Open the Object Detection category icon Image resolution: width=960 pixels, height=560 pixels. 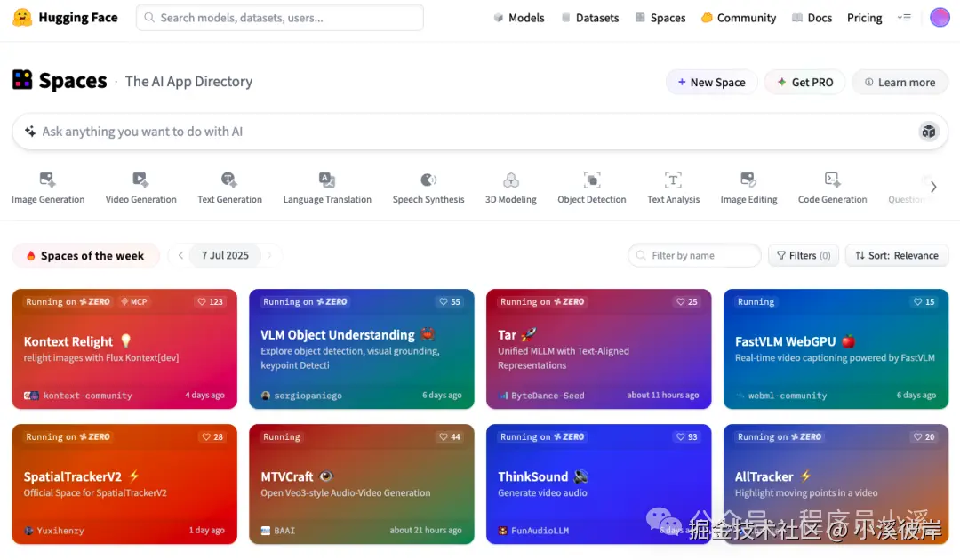[x=592, y=180]
